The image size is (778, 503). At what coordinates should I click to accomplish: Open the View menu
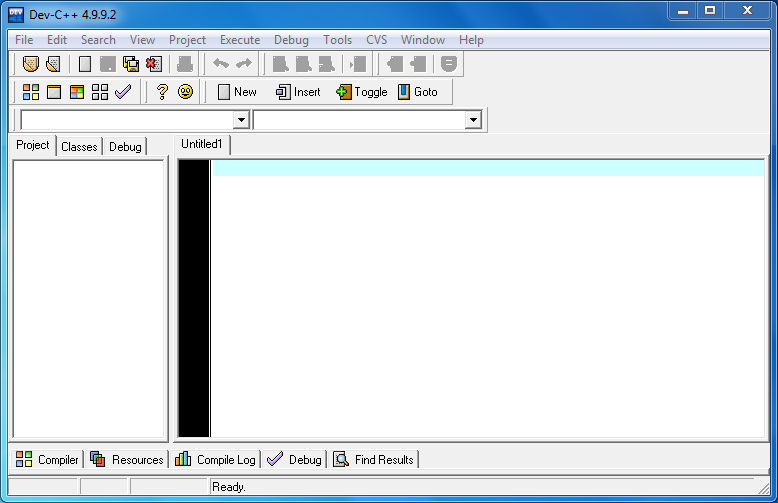point(142,40)
